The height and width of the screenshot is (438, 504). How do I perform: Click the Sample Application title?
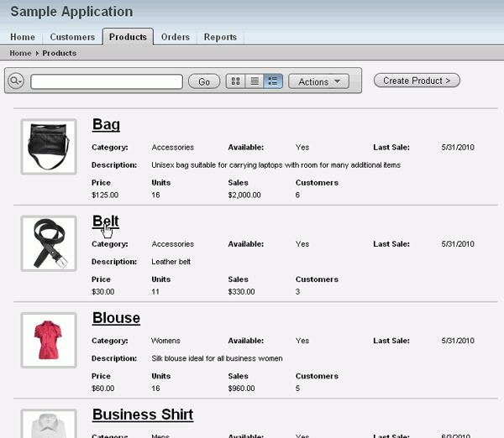click(71, 12)
